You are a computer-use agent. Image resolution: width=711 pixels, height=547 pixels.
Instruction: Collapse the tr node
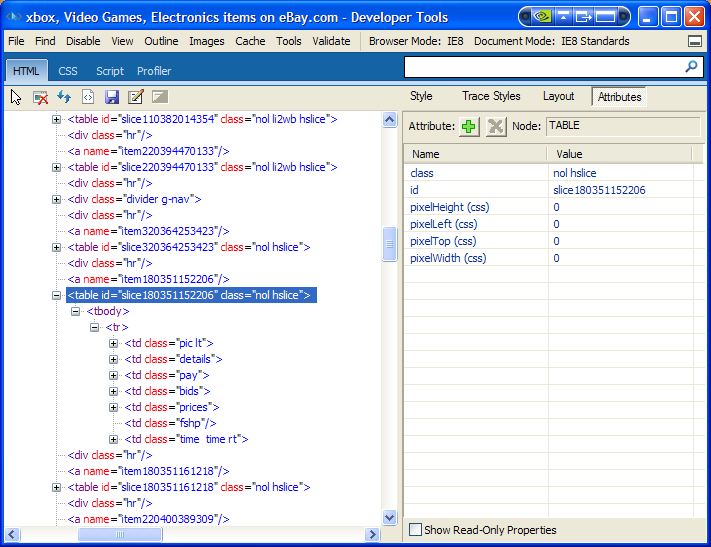[x=94, y=327]
